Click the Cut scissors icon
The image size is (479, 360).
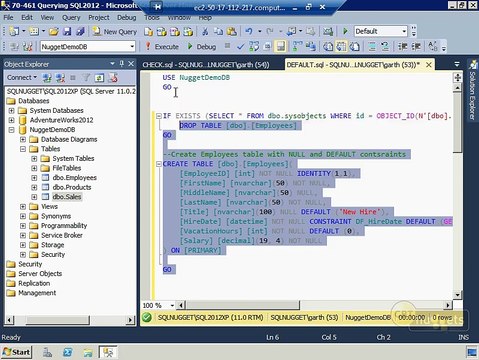[x=205, y=31]
